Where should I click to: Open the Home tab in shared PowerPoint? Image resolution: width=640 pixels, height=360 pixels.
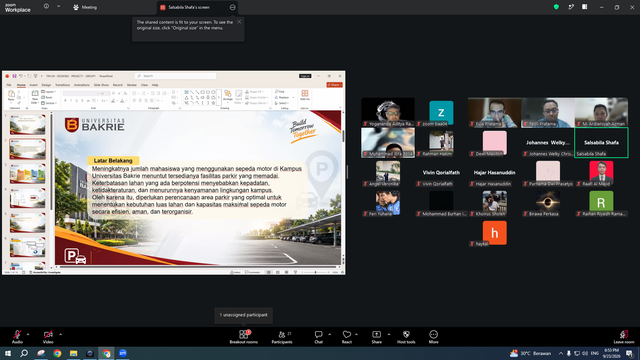click(21, 85)
